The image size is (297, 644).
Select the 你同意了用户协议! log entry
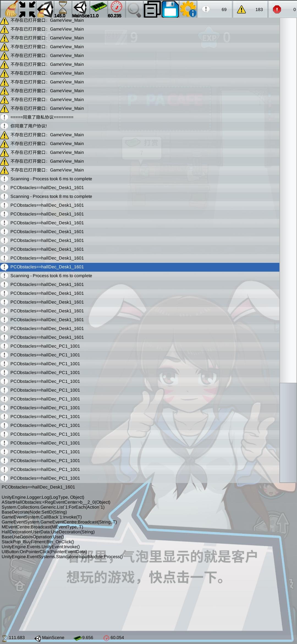pyautogui.click(x=140, y=126)
